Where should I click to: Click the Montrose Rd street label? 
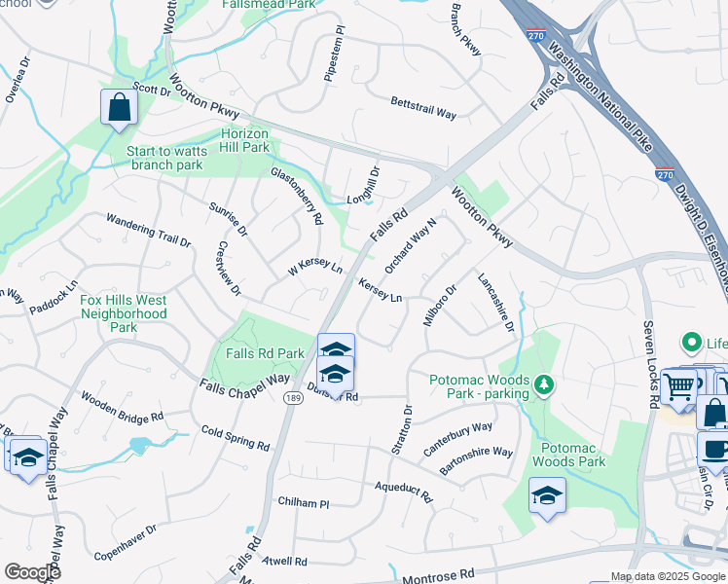pyautogui.click(x=438, y=577)
